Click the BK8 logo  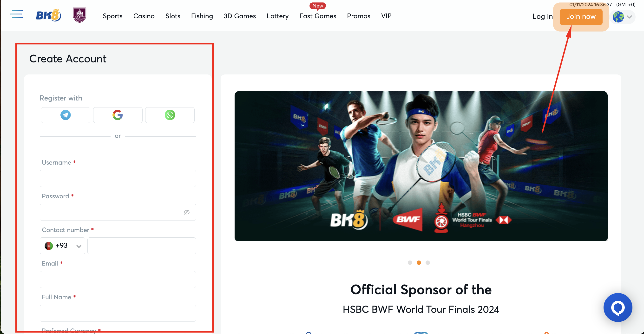(48, 15)
